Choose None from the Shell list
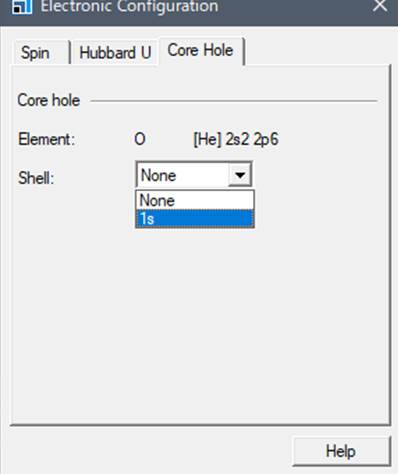This screenshot has height=474, width=398. pos(195,200)
